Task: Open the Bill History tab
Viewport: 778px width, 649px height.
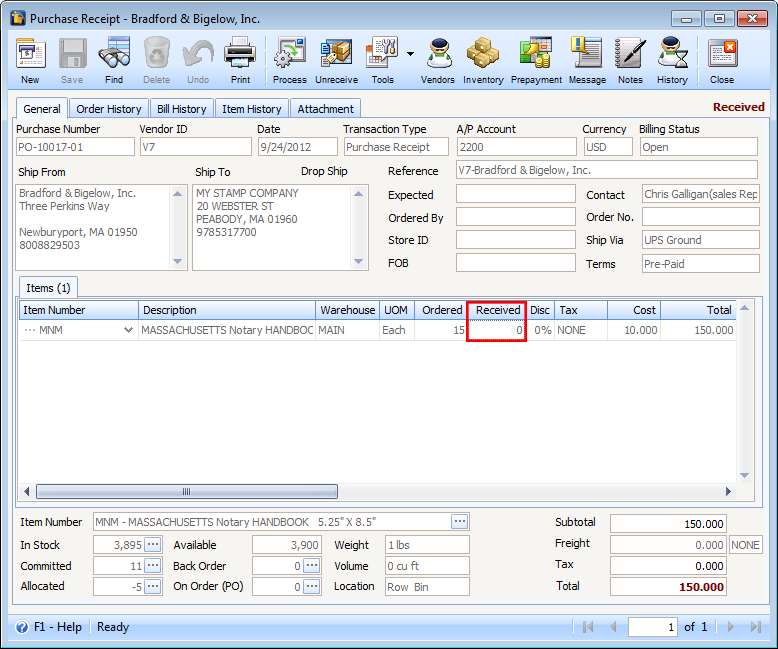Action: tap(182, 109)
